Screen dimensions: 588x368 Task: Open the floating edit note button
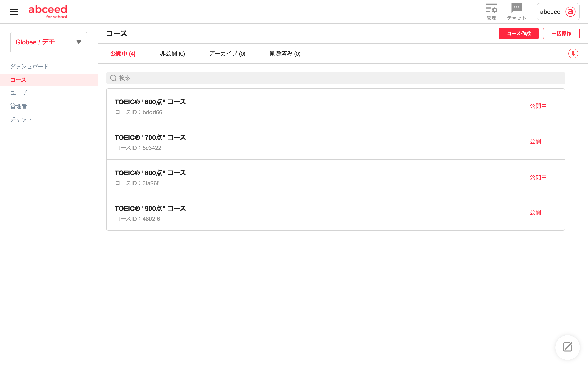568,347
